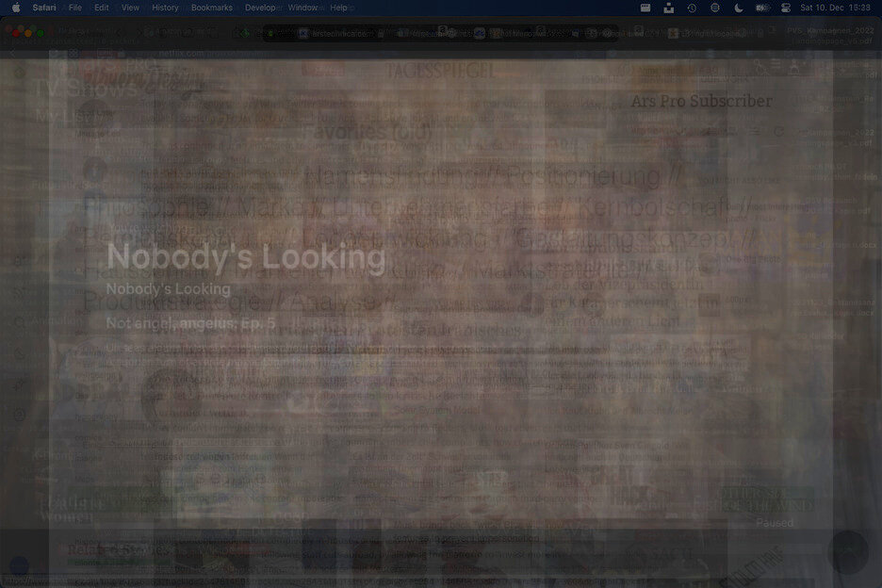Open the Apple menu
The height and width of the screenshot is (588, 882).
click(16, 8)
